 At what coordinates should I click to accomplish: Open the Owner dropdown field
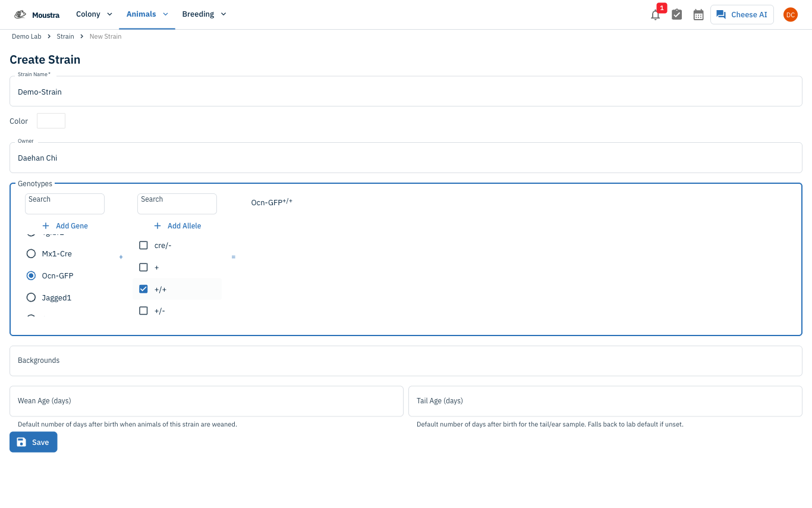coord(406,158)
